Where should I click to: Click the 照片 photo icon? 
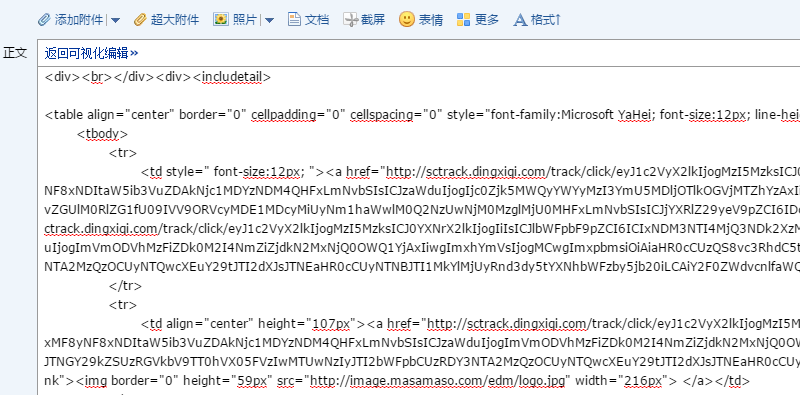[220, 20]
